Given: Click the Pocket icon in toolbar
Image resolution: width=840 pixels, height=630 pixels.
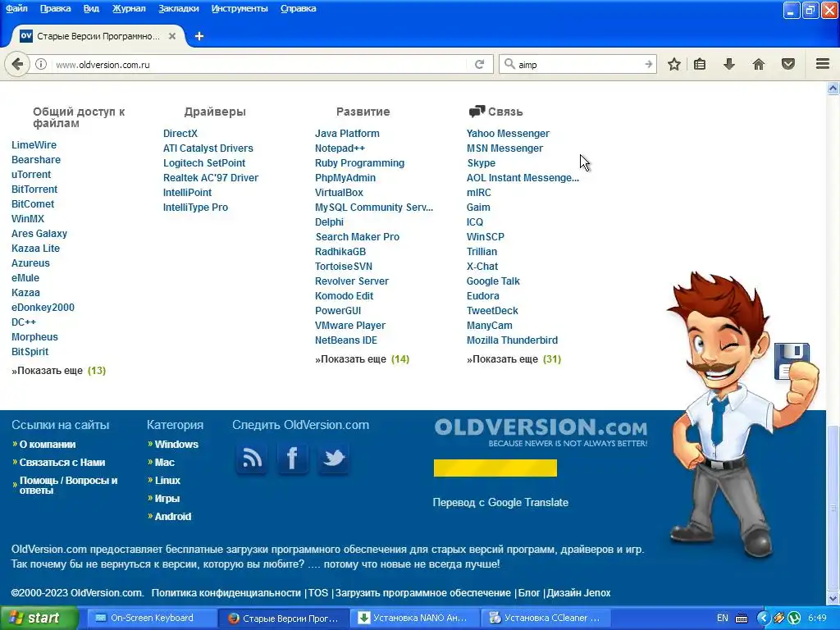Looking at the screenshot, I should 788,64.
